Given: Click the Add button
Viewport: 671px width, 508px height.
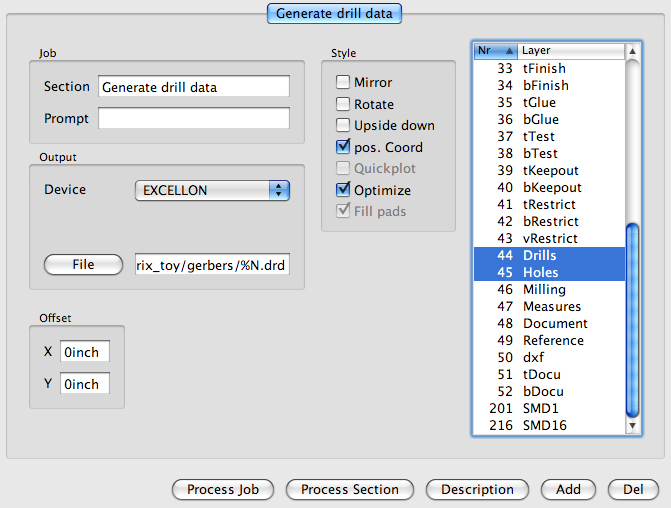Looking at the screenshot, I should pos(568,490).
